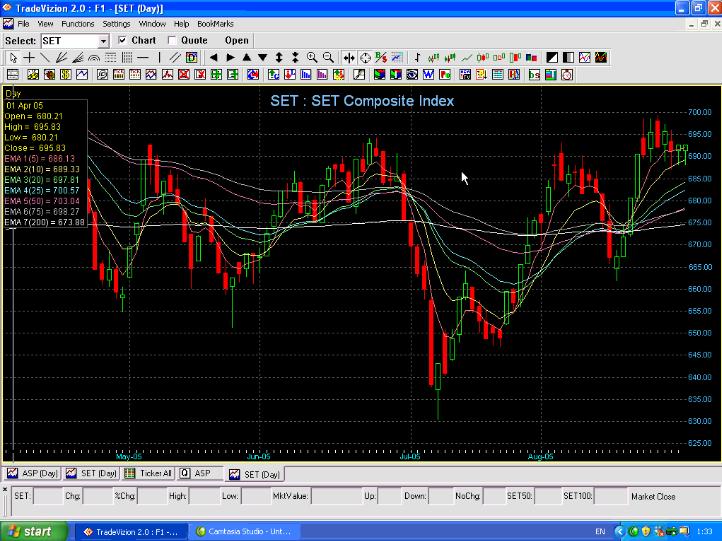This screenshot has width=722, height=541.
Task: Select the fan lines drawing tool
Action: point(61,58)
